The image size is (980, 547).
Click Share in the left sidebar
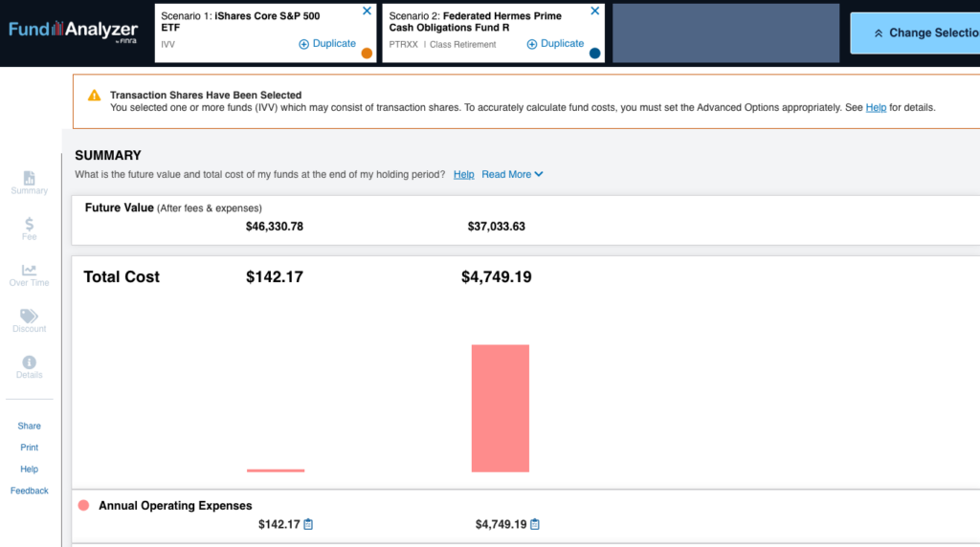(29, 427)
